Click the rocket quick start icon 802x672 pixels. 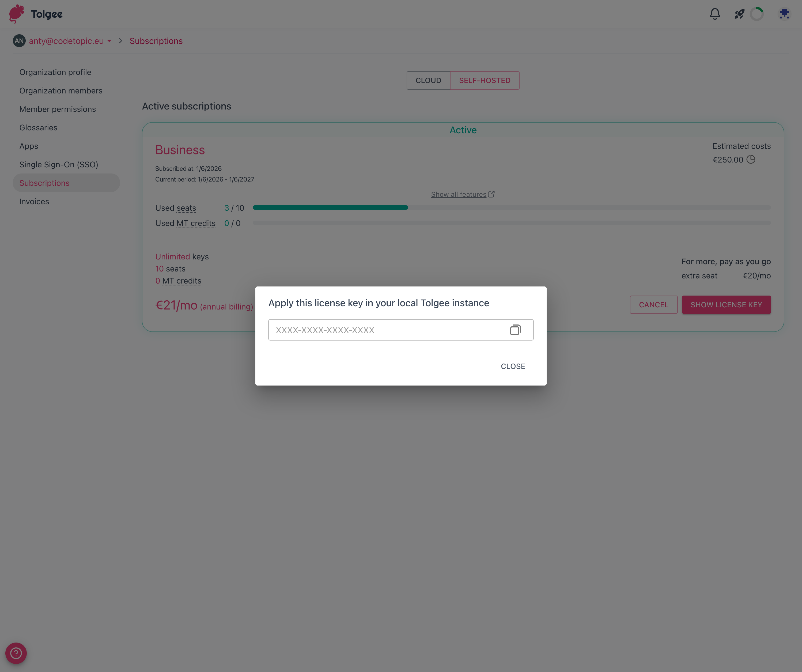pyautogui.click(x=739, y=14)
